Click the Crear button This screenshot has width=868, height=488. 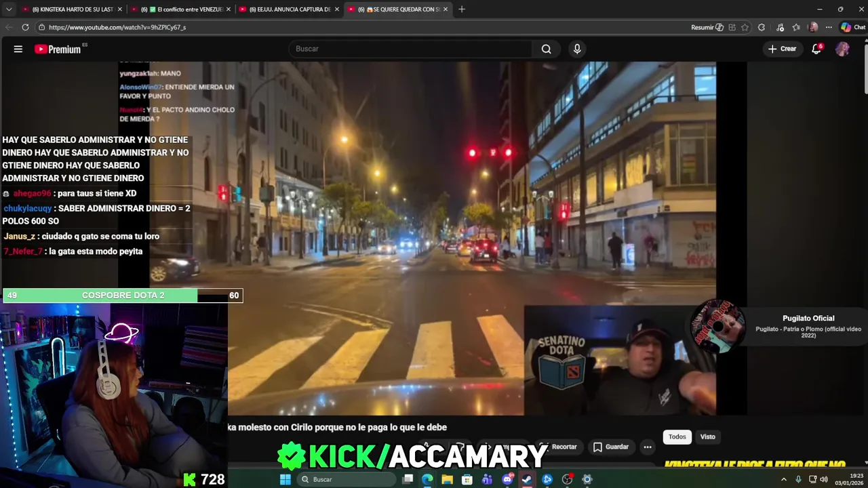[782, 49]
